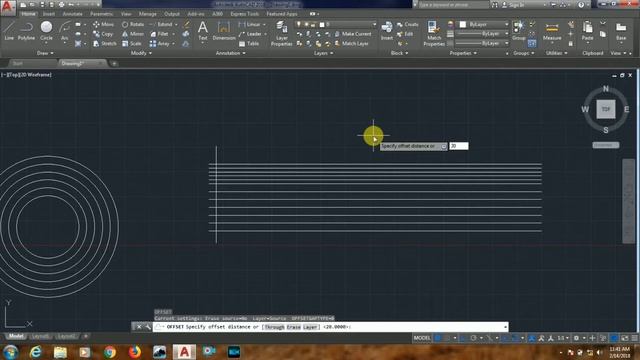Click the Fillet tool
Viewport: 640px width, 360px height.
coord(159,34)
